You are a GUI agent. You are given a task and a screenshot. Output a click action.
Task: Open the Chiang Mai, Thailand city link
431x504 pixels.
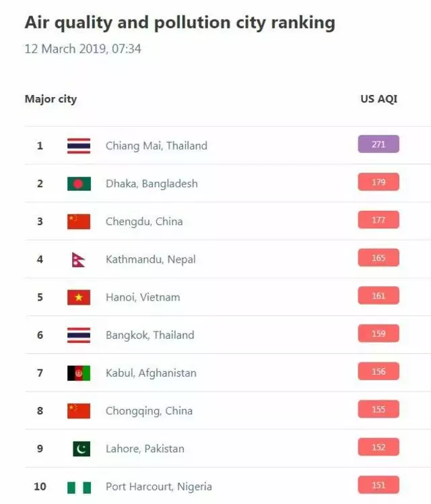point(156,146)
